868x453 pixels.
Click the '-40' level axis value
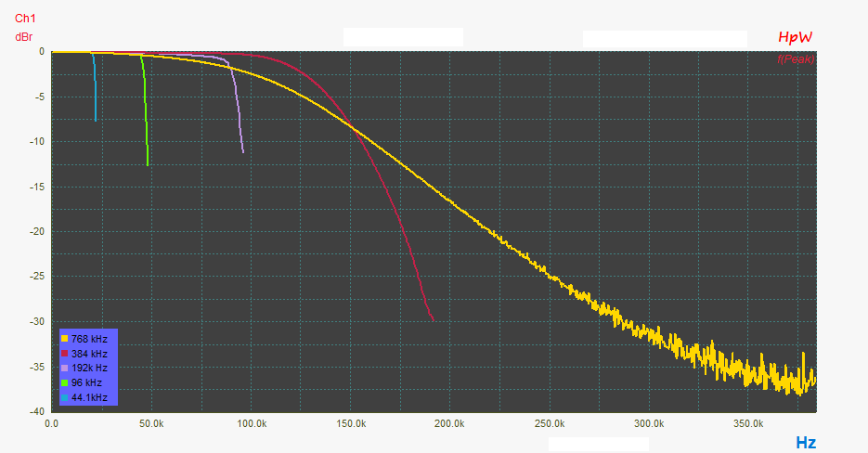click(x=38, y=411)
